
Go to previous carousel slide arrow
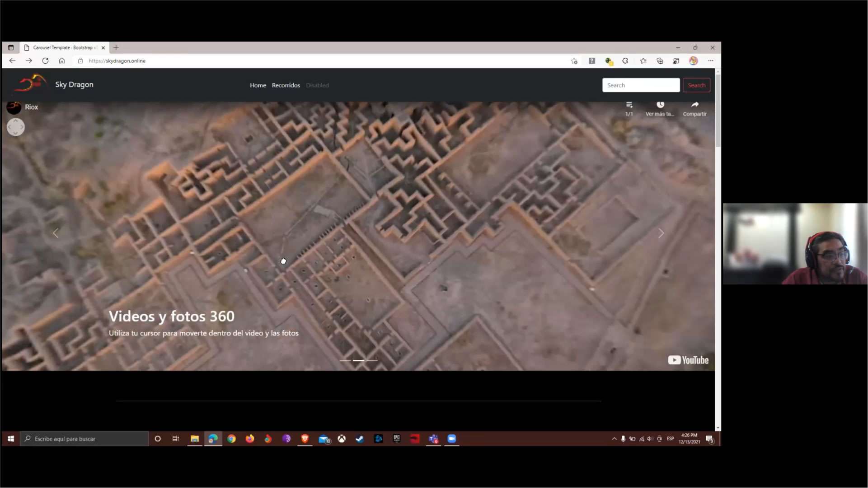[x=56, y=233]
